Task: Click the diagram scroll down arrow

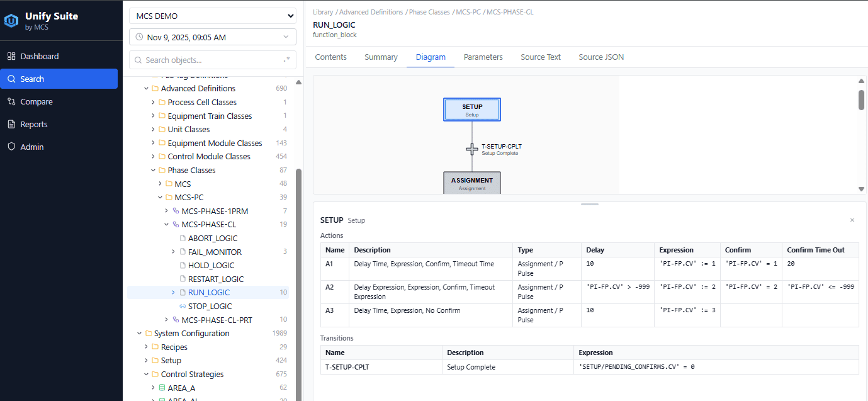Action: click(862, 189)
